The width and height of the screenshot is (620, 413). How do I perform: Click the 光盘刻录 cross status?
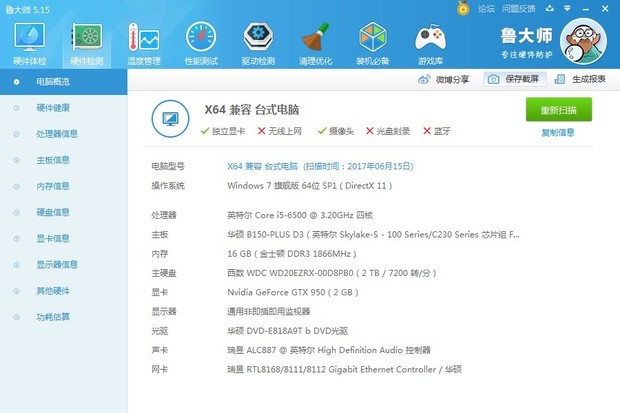click(x=388, y=131)
